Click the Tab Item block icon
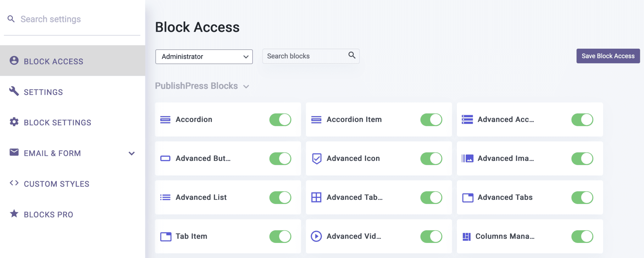 click(166, 237)
